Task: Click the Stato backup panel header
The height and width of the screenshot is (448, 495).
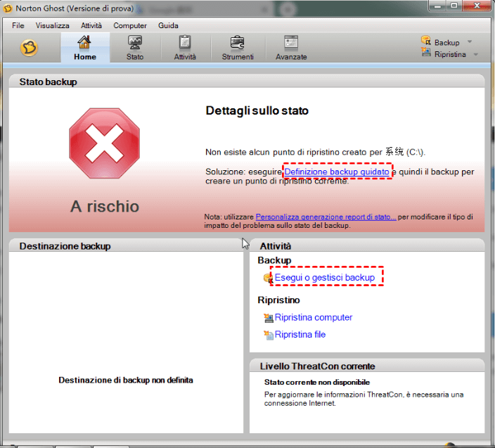Action: point(247,81)
